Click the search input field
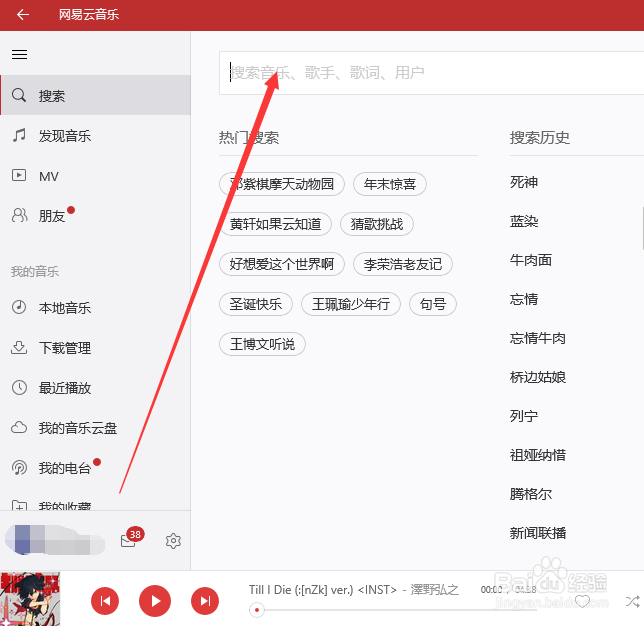Screen dimensions: 644x626 [431, 73]
